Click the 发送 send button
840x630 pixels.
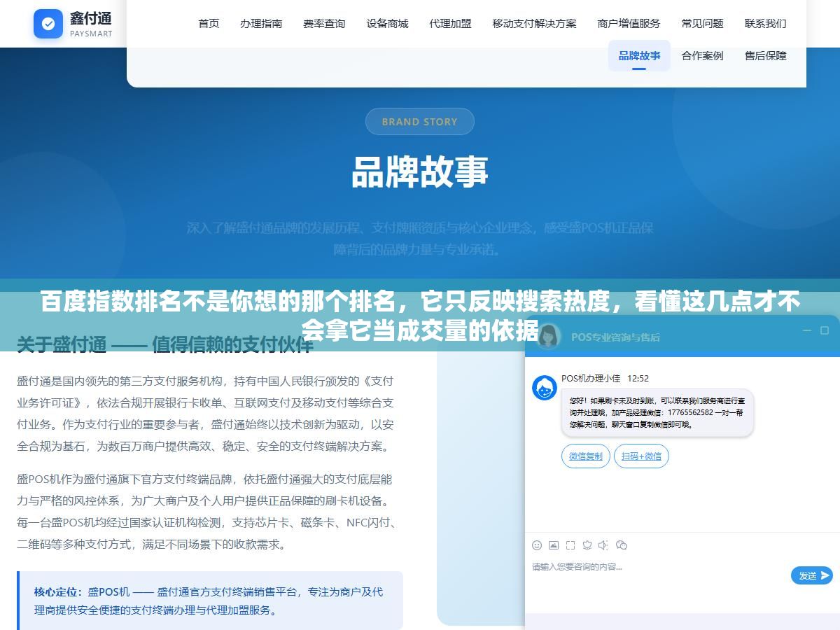coord(812,575)
